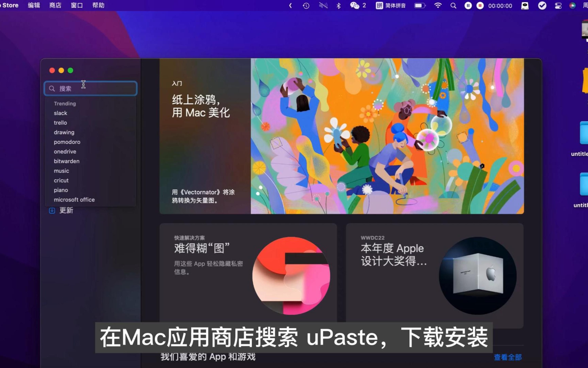Open the 编辑 menu
Viewport: 588px width, 368px height.
(x=34, y=5)
